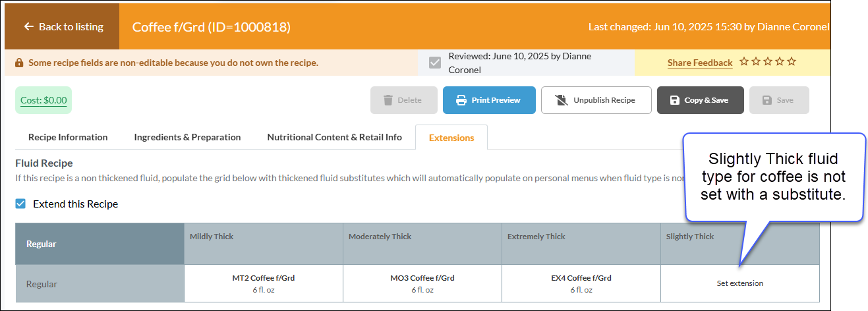Select the Extensions tab
Screen dimensions: 868x311
point(451,138)
